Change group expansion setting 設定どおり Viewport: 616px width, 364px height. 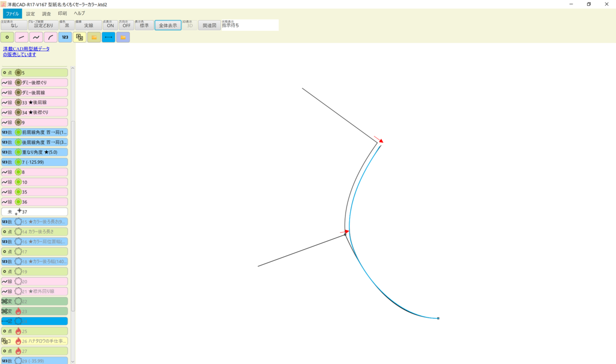[44, 25]
